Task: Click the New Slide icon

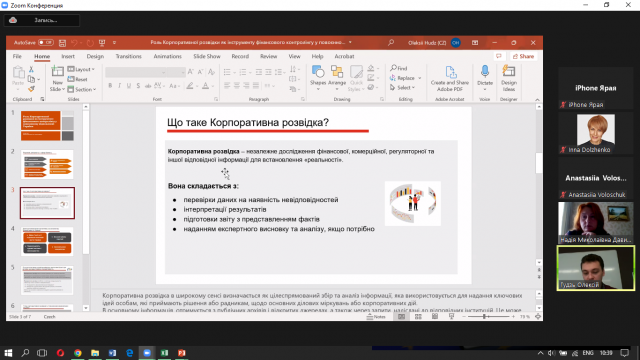Action: click(x=58, y=71)
